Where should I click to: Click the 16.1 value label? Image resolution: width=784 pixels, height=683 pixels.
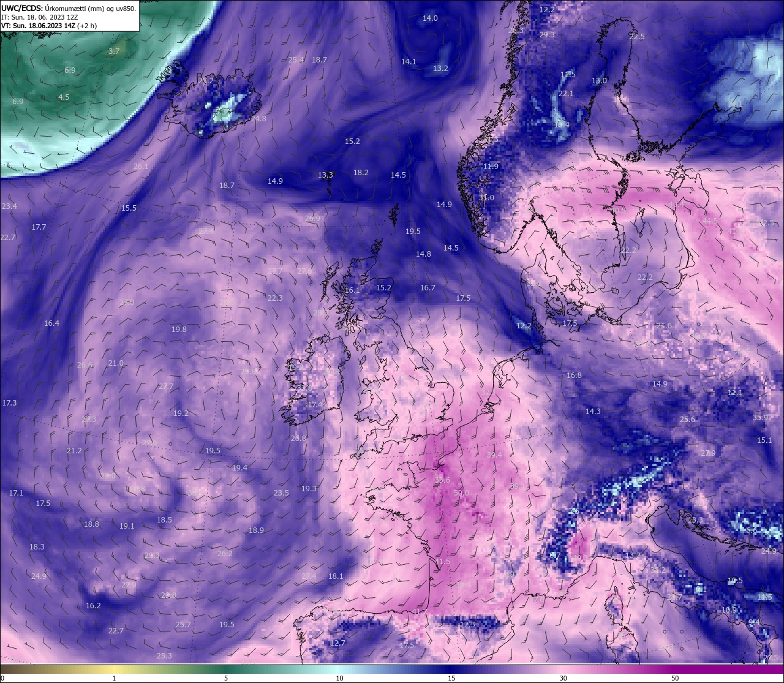(352, 290)
